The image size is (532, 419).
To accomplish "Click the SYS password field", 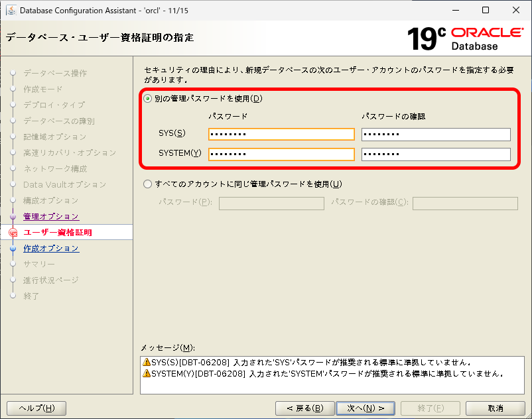I will coord(281,134).
